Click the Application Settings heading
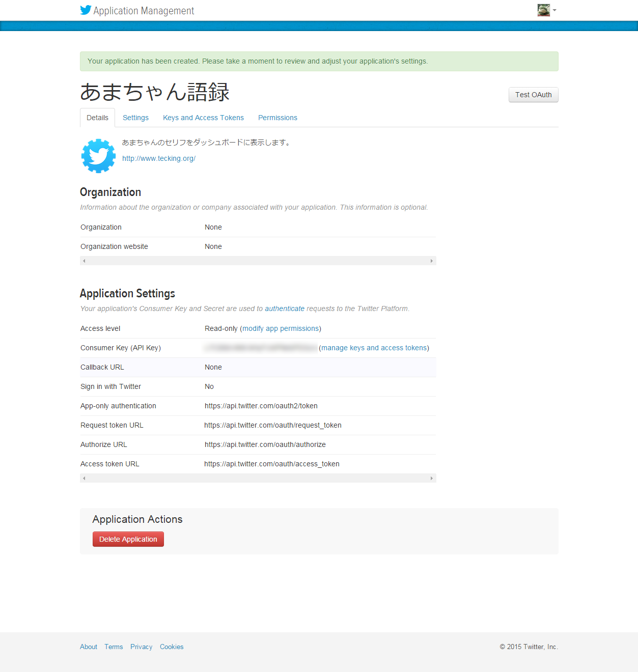This screenshot has width=638, height=672. [127, 293]
